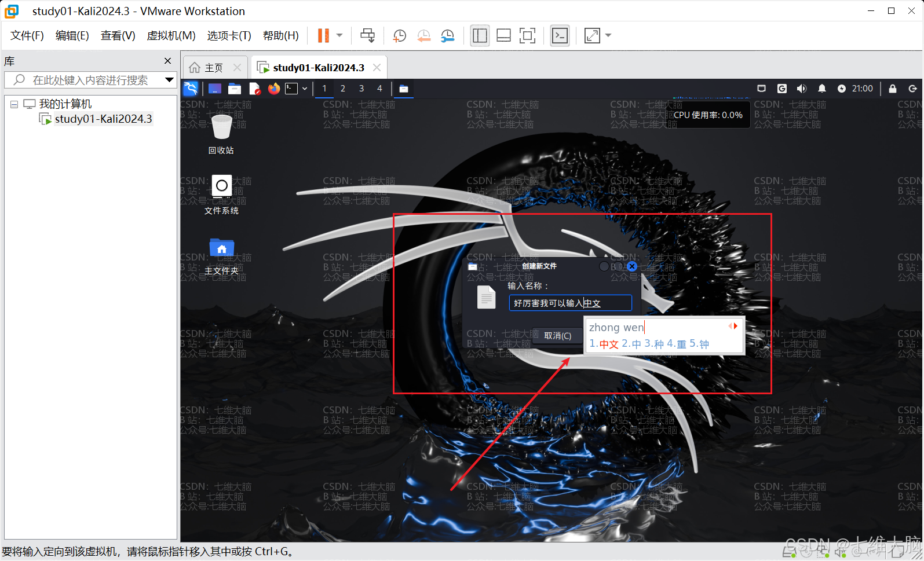Image resolution: width=924 pixels, height=561 pixels.
Task: Click the stretch guest display icon
Action: pos(592,36)
